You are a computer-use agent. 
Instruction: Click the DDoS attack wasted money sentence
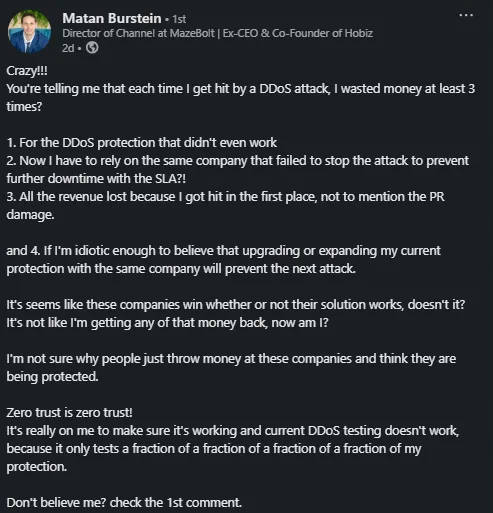(x=241, y=97)
